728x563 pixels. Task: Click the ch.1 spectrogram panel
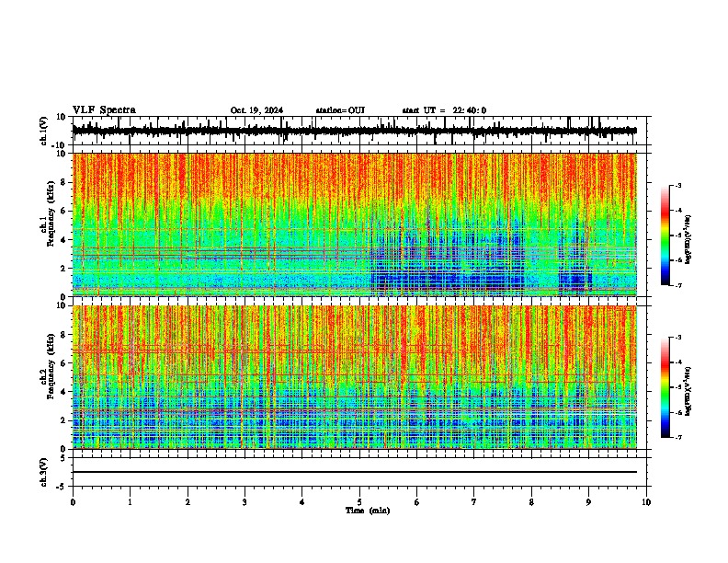[354, 224]
